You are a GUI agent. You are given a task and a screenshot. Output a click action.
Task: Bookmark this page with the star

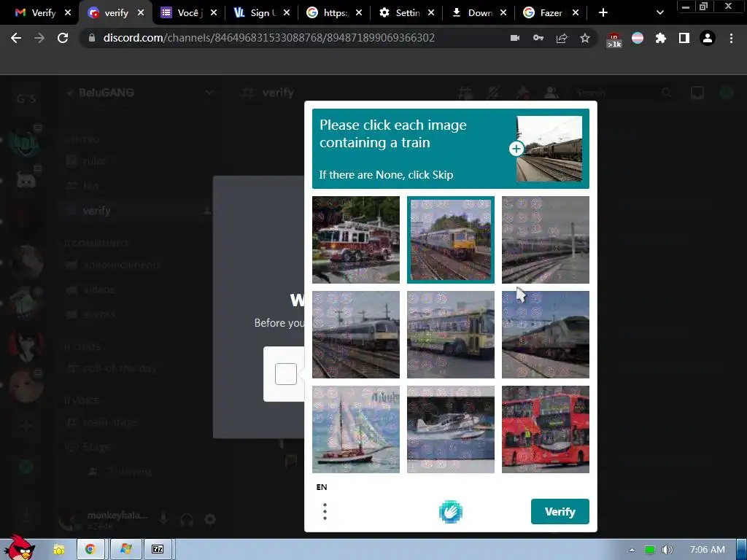(585, 38)
